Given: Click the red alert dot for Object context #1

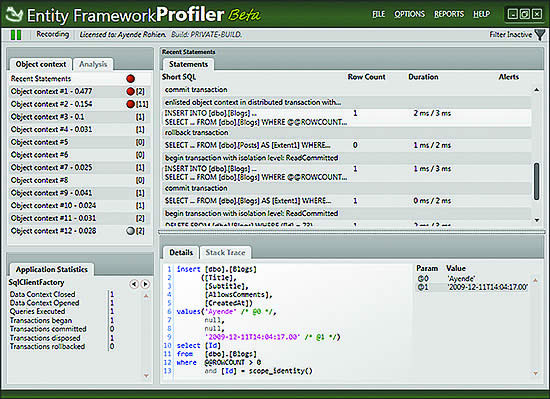Looking at the screenshot, I should [x=130, y=91].
